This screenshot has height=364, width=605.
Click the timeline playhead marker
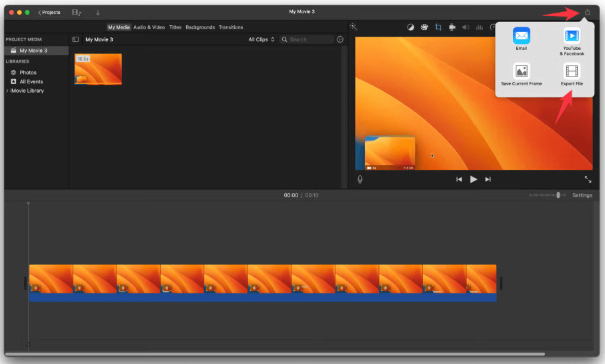point(28,203)
